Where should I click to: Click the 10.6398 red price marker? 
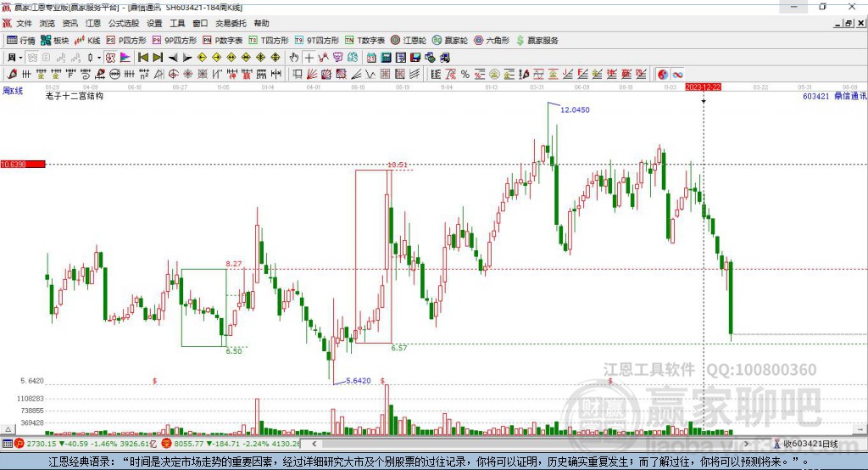[x=23, y=164]
